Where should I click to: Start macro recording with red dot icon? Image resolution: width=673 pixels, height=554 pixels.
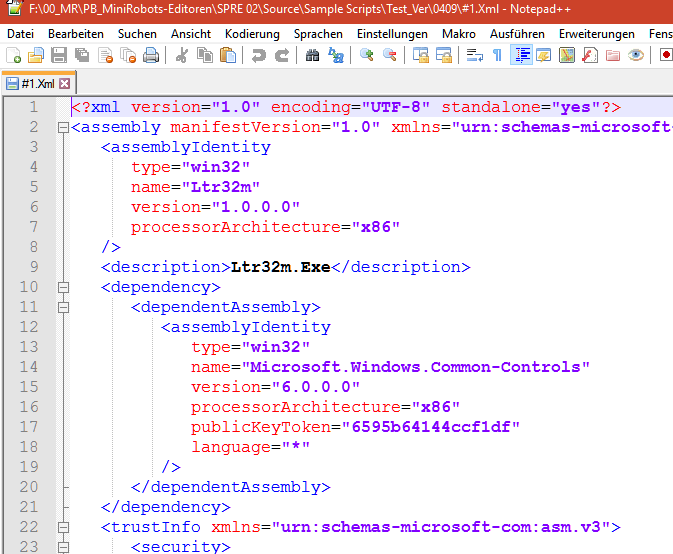pos(666,55)
